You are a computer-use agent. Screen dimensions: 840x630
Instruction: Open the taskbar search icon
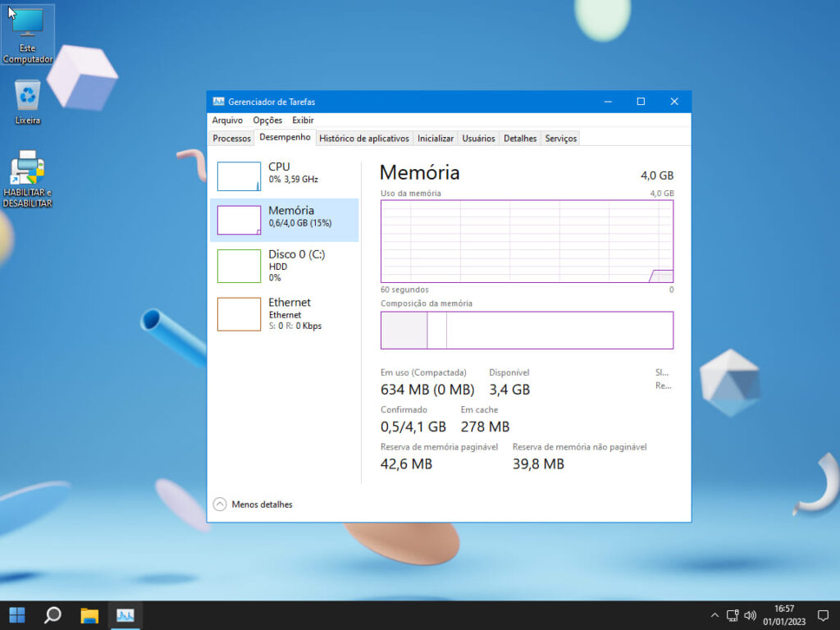[x=52, y=615]
